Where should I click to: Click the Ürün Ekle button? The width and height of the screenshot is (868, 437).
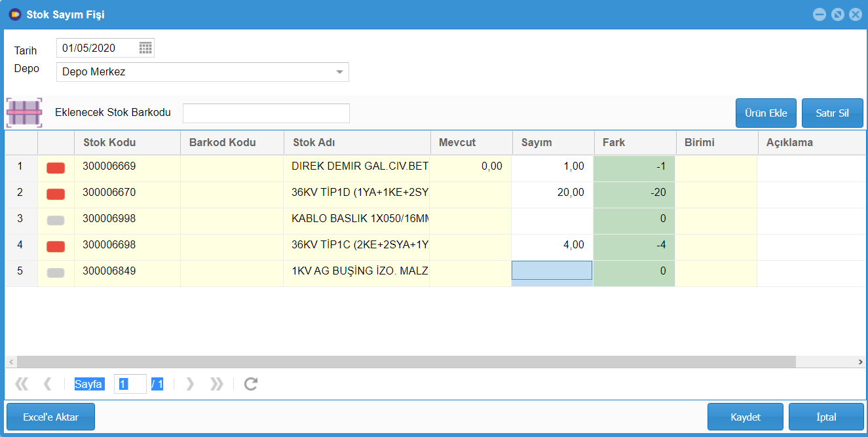click(766, 113)
